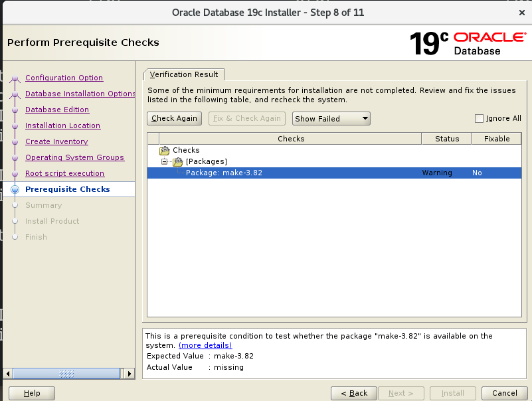532x401 pixels.
Task: Click the Database Installation Options bullet icon
Action: [x=15, y=95]
